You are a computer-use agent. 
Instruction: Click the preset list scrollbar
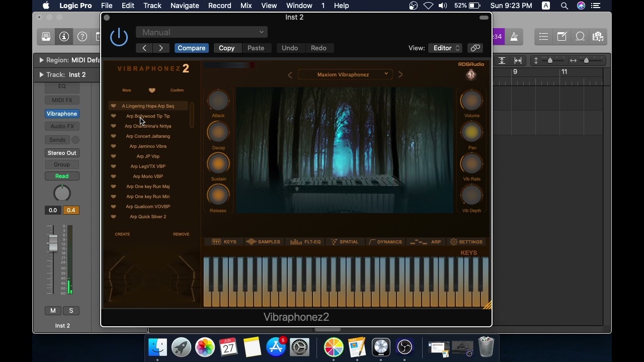(x=192, y=115)
